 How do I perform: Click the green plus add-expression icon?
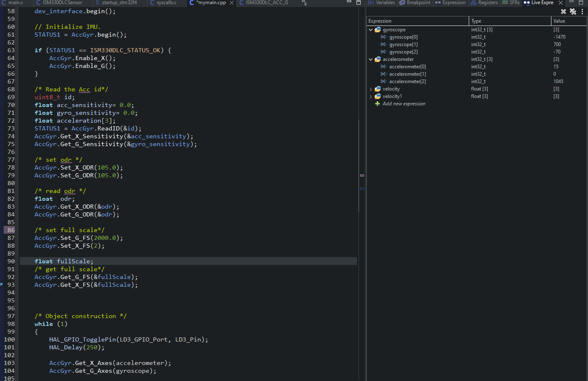[377, 104]
